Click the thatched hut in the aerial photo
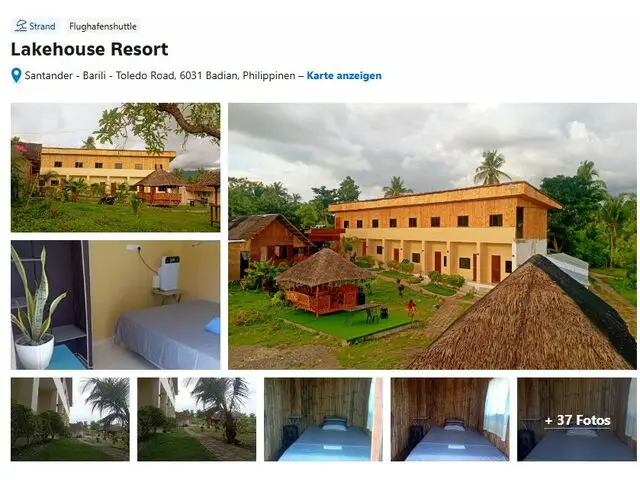This screenshot has width=640, height=480. coord(325,282)
